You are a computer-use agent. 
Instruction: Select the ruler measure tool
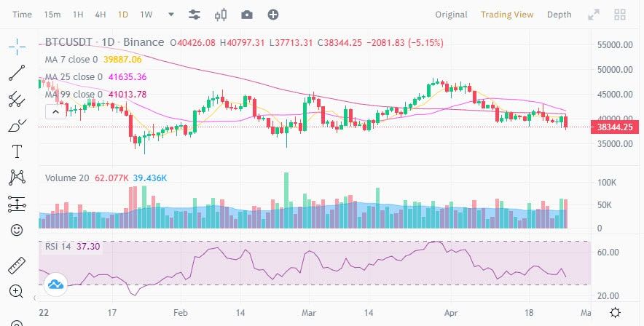[x=17, y=266]
